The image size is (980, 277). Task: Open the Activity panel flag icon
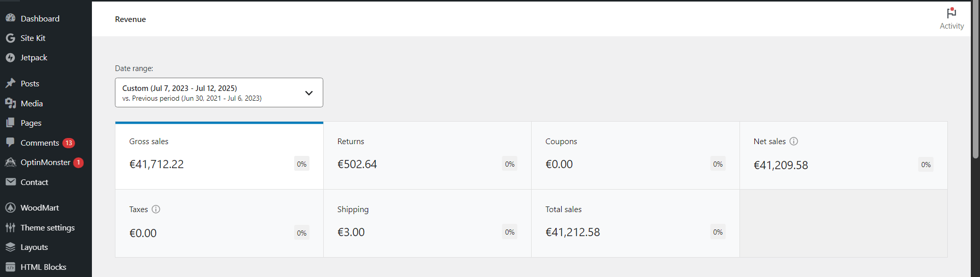coord(951,13)
